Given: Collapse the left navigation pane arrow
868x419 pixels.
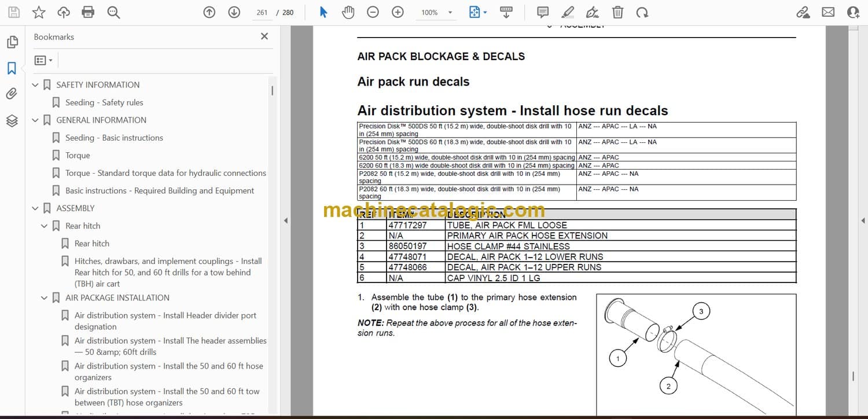Looking at the screenshot, I should tap(285, 220).
